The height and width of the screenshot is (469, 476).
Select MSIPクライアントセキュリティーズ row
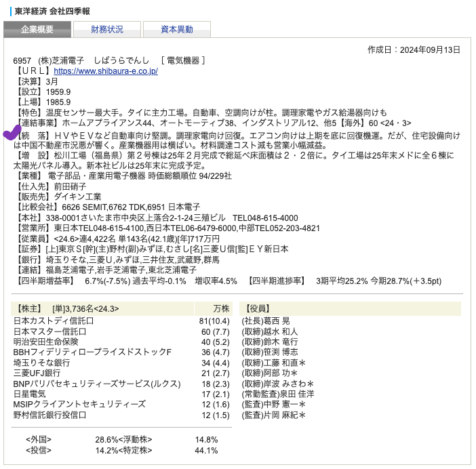[79, 405]
